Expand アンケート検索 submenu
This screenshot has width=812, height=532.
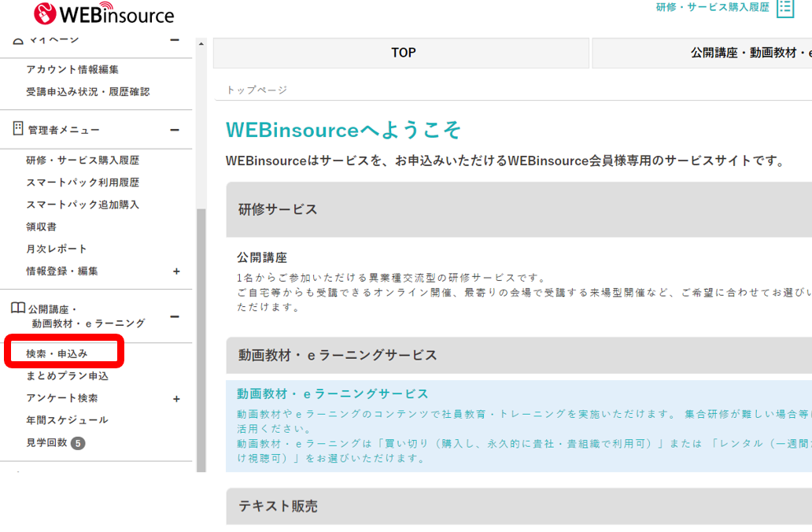coord(176,399)
